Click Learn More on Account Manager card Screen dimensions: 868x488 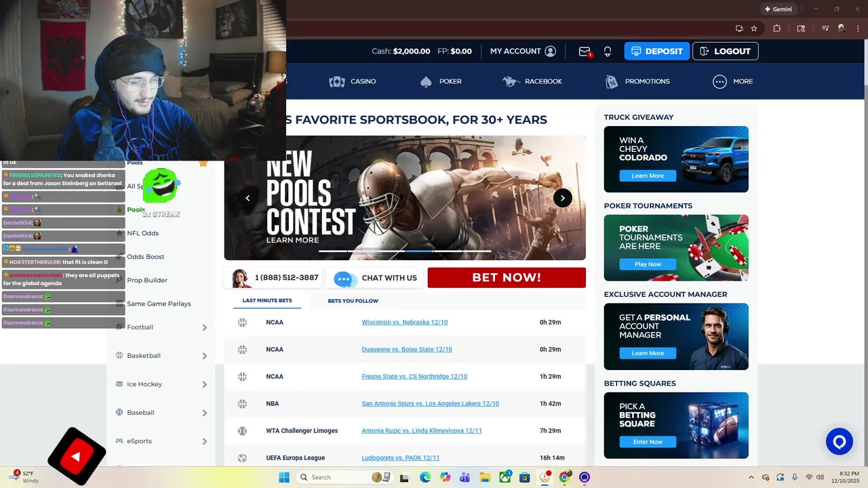click(648, 353)
